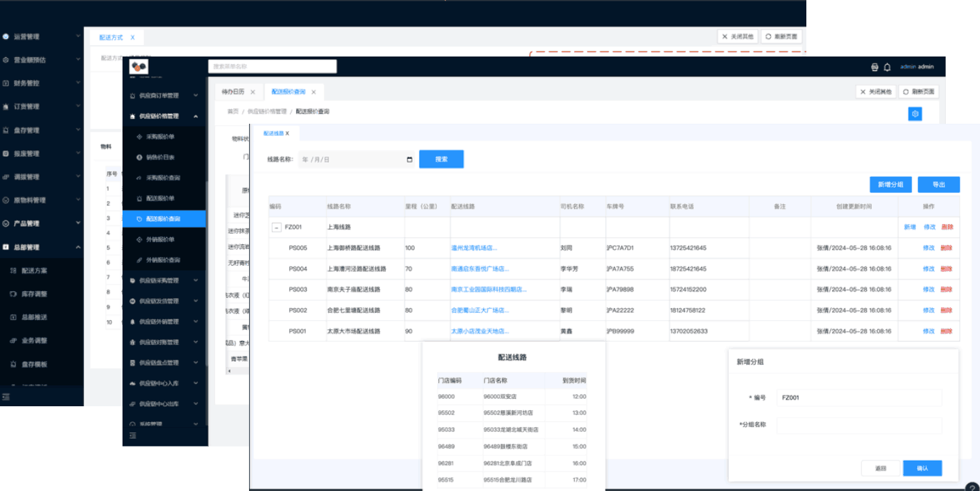The width and height of the screenshot is (980, 491).
Task: Click the 分组名称 input field
Action: click(859, 425)
